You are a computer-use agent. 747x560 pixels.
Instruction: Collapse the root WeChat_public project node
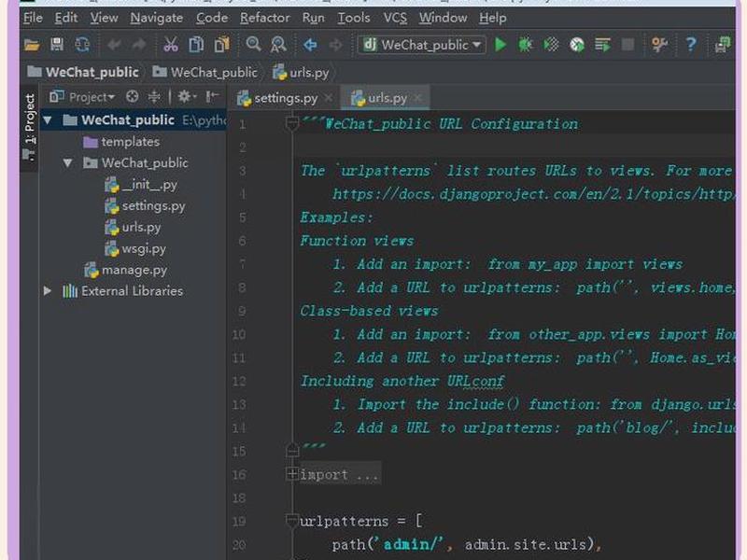[x=48, y=120]
